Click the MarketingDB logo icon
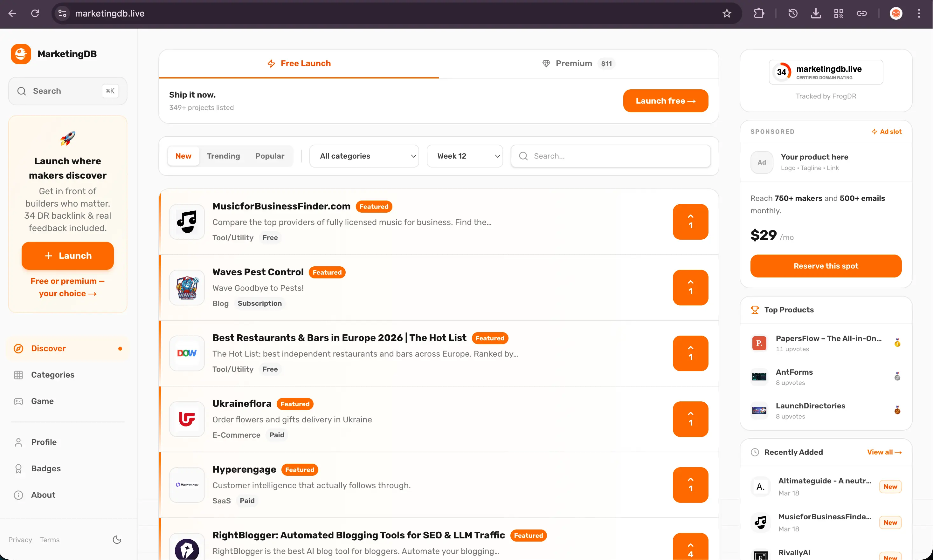 (x=21, y=54)
